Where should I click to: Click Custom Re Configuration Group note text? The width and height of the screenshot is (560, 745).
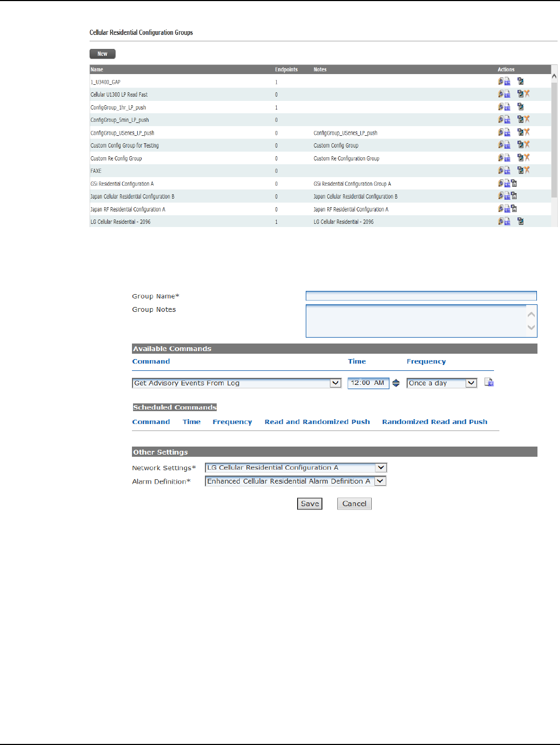[x=347, y=158]
